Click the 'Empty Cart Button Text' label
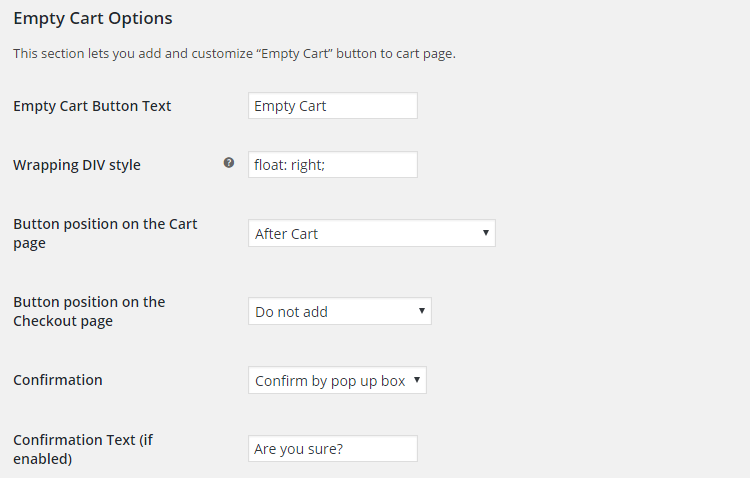 (x=92, y=106)
